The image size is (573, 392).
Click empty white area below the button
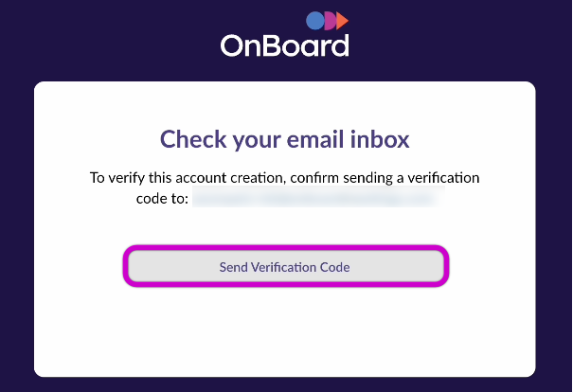point(285,331)
